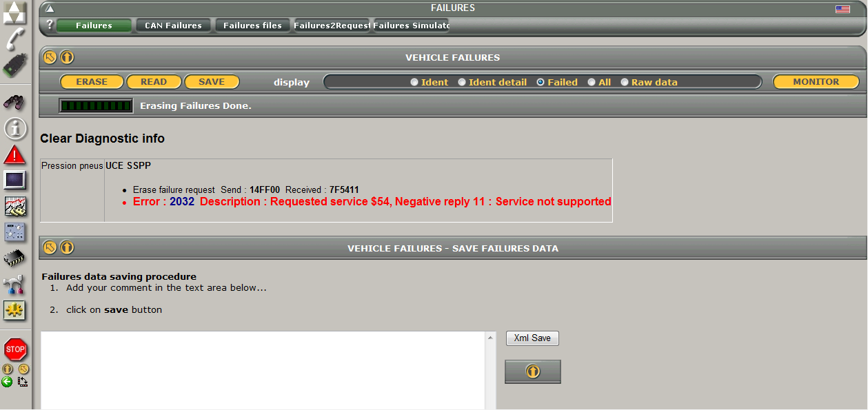Click into the comment text area
Image resolution: width=868 pixels, height=410 pixels.
pos(263,371)
